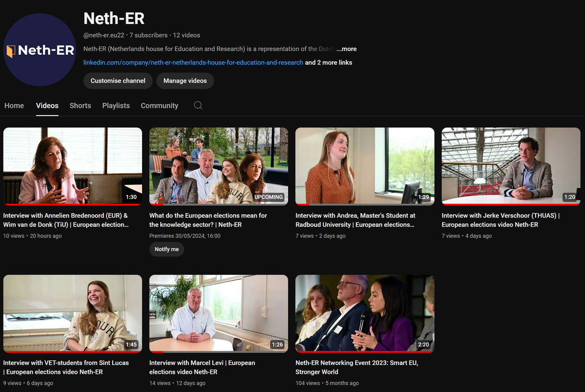
Task: Open Networking Event 2023 video thumbnail
Action: click(x=365, y=314)
